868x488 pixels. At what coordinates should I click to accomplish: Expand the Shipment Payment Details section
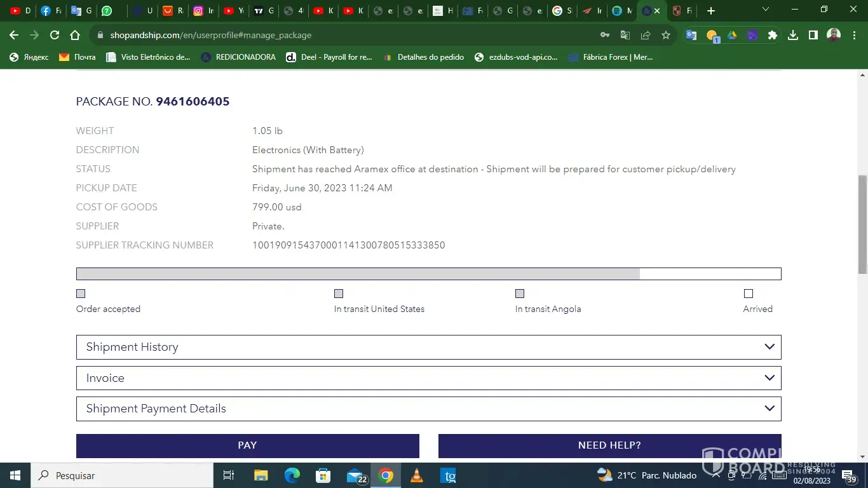[x=428, y=409]
